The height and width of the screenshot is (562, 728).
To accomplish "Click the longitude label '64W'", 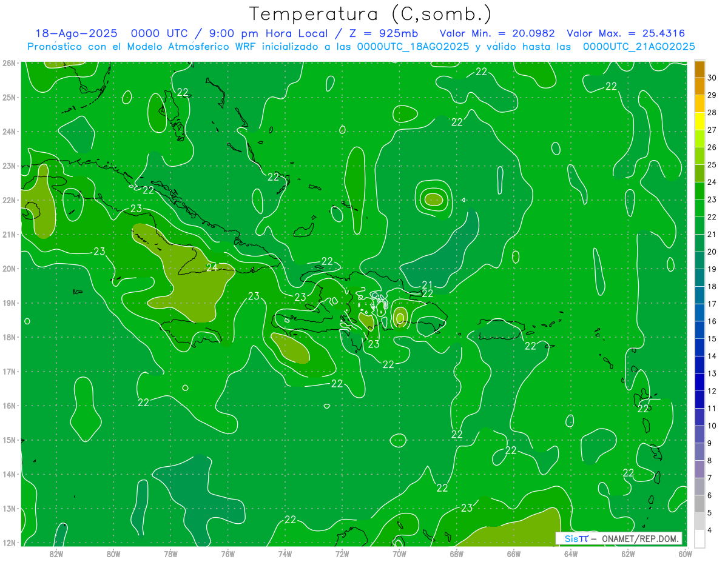I will (x=571, y=554).
